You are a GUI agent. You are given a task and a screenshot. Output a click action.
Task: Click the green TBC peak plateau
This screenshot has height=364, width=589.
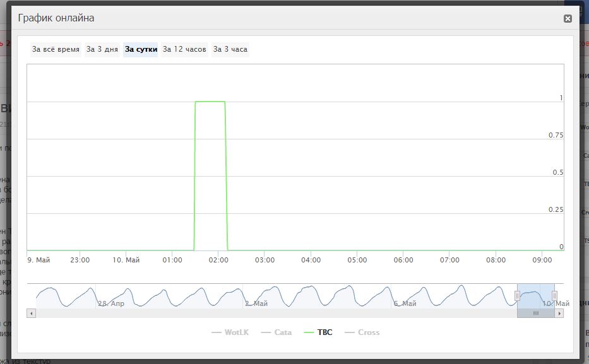coord(210,102)
